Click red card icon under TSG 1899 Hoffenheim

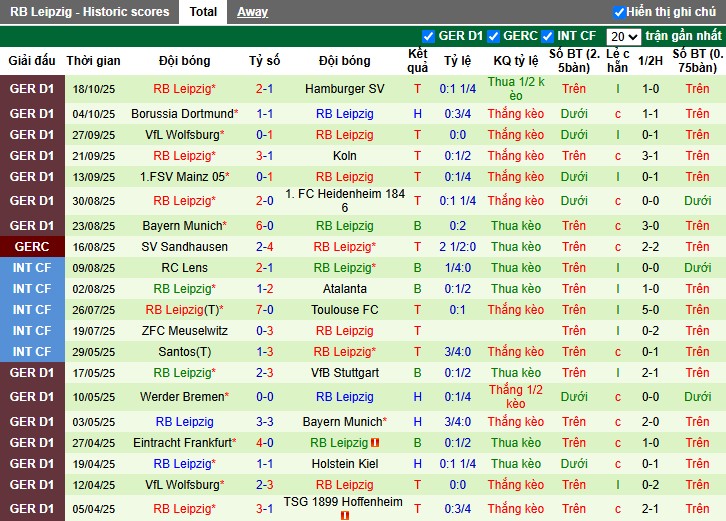[345, 515]
